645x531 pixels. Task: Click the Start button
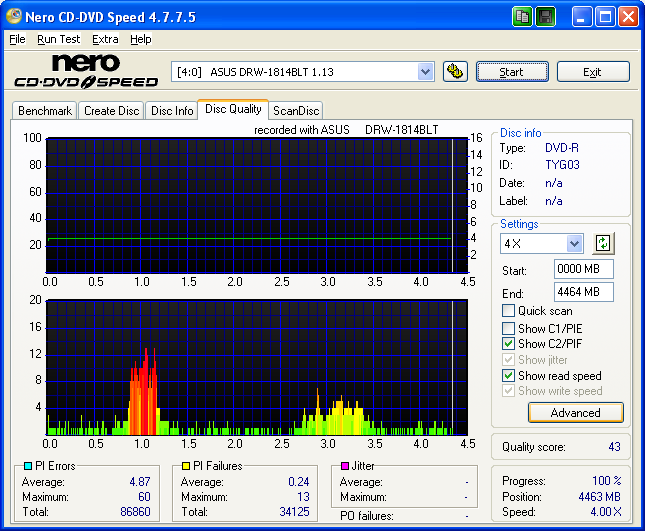(512, 72)
